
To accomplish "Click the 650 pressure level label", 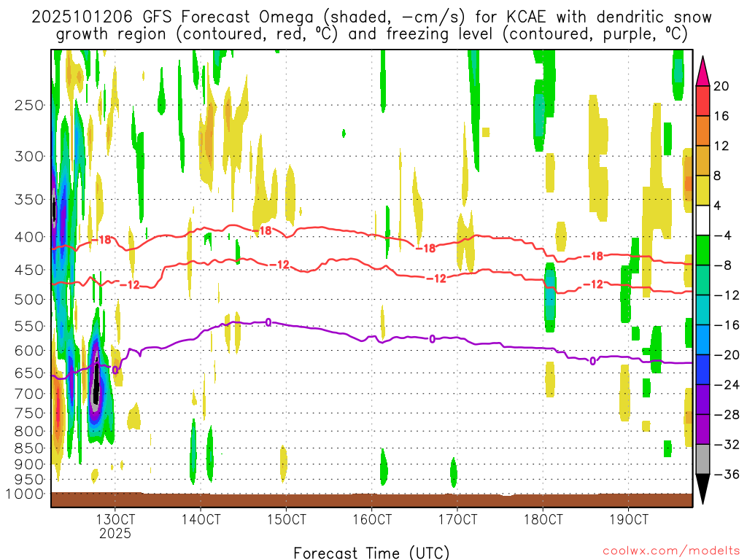I will click(x=29, y=373).
